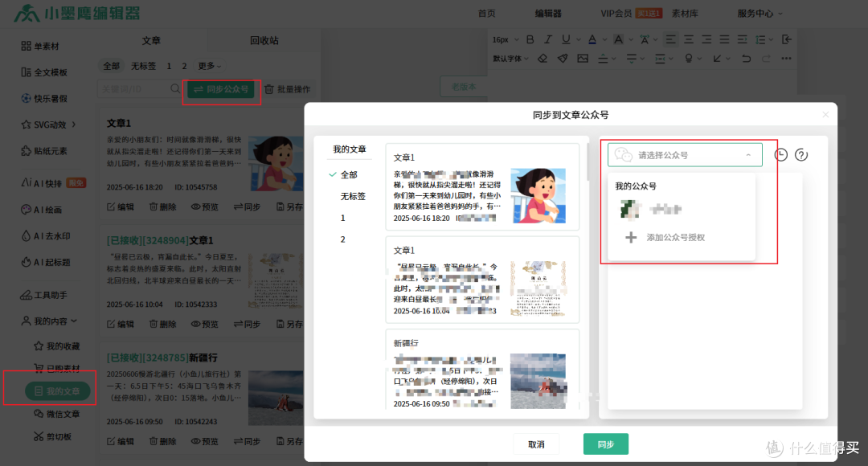Open the 请选择公众号 dropdown

[685, 155]
